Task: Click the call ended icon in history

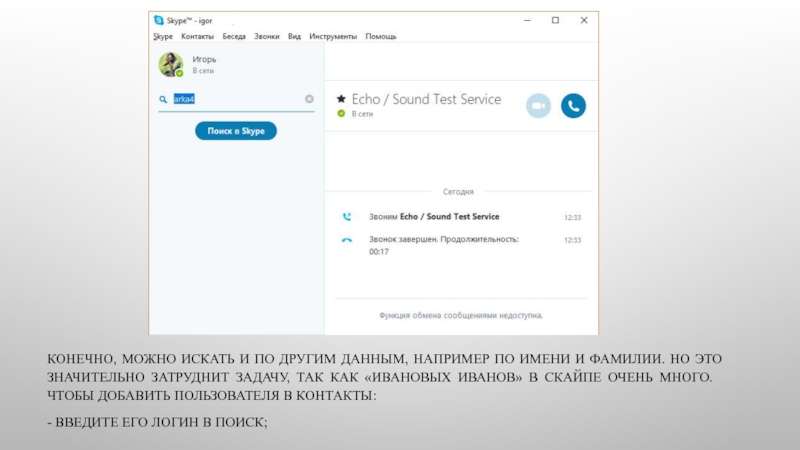Action: pos(347,240)
